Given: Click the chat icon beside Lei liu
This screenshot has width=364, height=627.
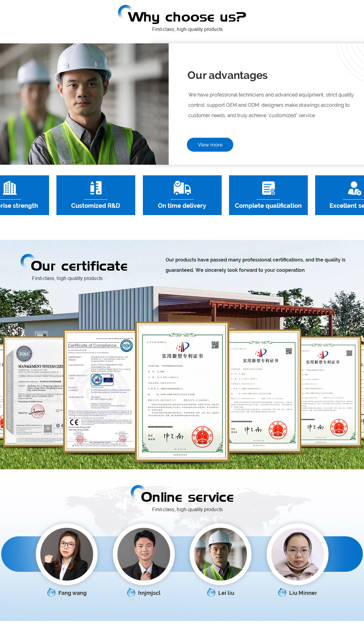Looking at the screenshot, I should point(211,592).
